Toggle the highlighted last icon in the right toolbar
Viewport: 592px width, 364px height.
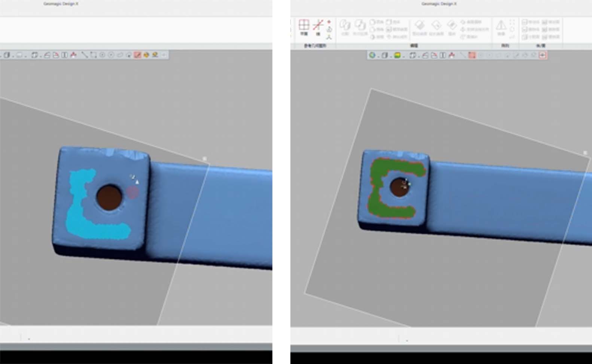(542, 55)
